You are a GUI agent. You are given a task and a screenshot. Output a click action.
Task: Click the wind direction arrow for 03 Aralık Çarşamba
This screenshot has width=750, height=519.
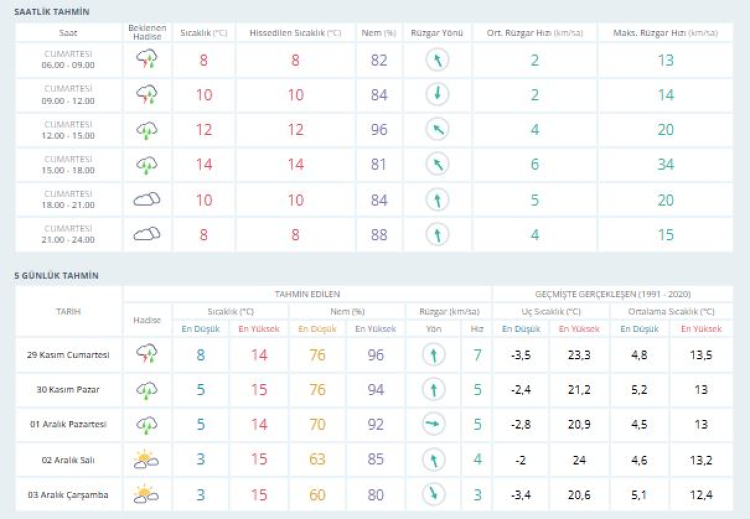point(433,494)
